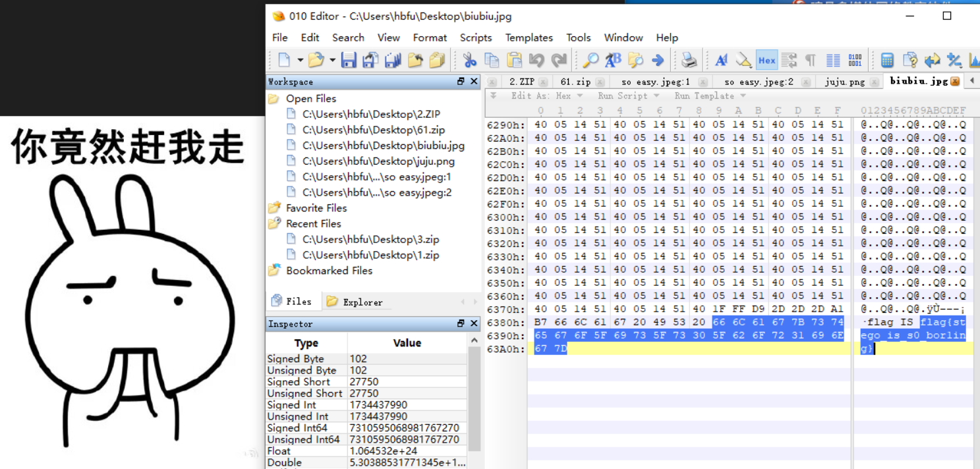The image size is (980, 469).
Task: Click the Print icon
Action: click(689, 61)
